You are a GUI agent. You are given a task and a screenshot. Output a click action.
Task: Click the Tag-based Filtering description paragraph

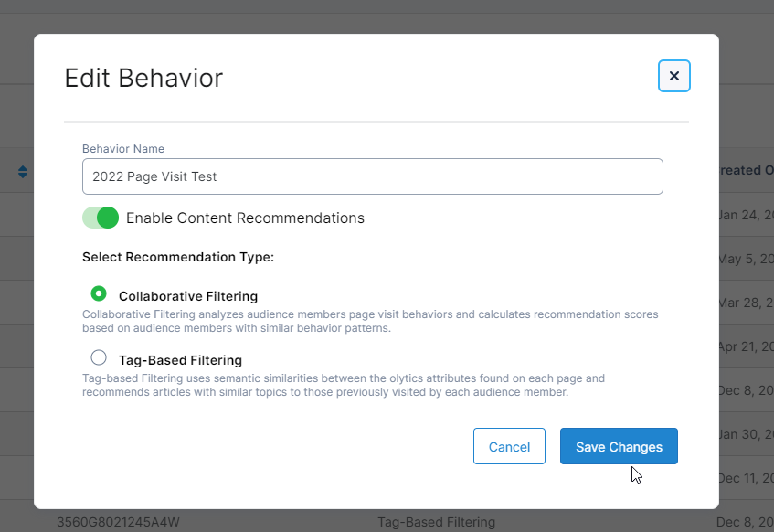(x=344, y=385)
